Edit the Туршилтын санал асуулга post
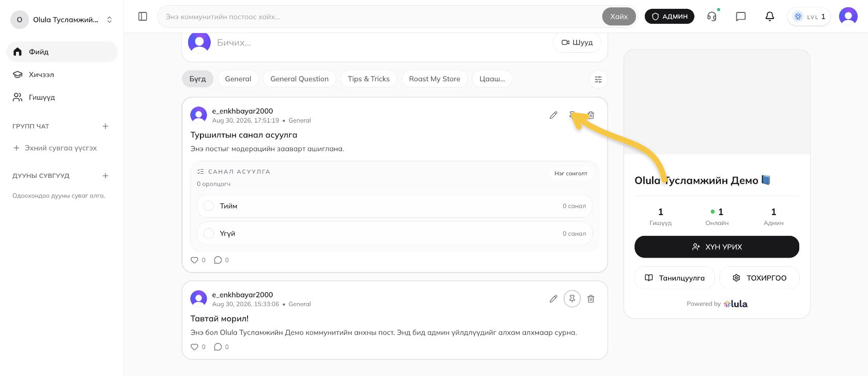The width and height of the screenshot is (868, 376). point(553,115)
